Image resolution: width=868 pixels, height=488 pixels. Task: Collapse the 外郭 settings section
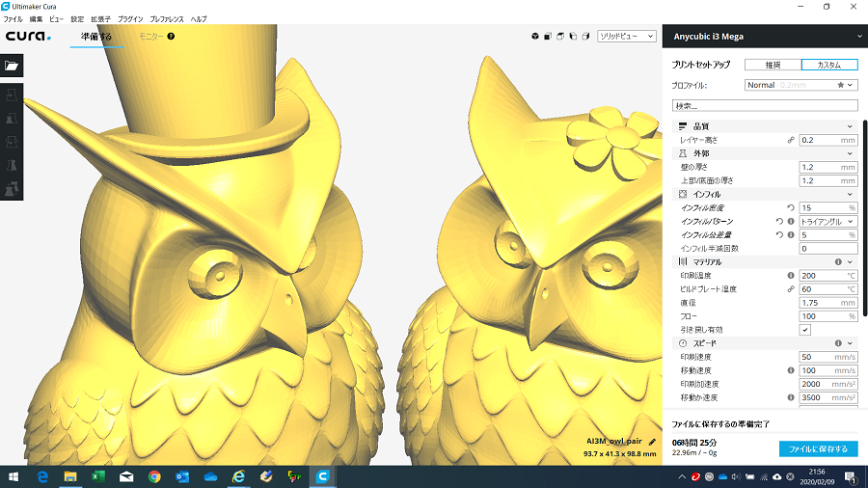pyautogui.click(x=850, y=153)
